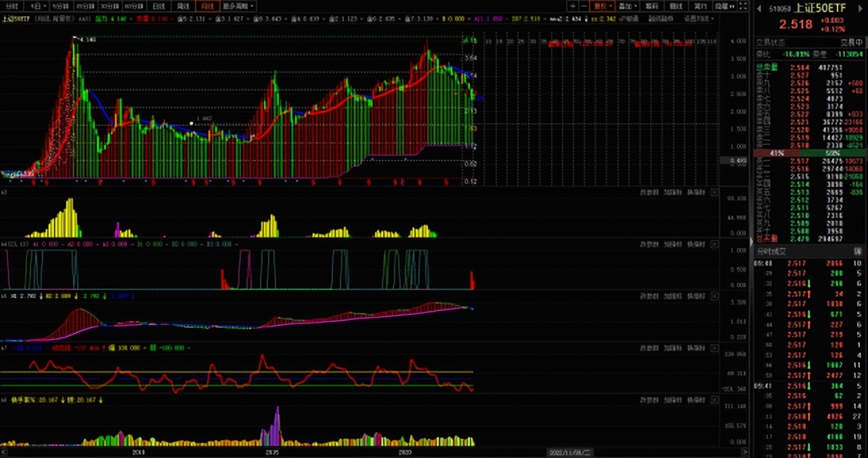Close the bottom turnover indicator panel
This screenshot has width=868, height=458.
pyautogui.click(x=714, y=400)
